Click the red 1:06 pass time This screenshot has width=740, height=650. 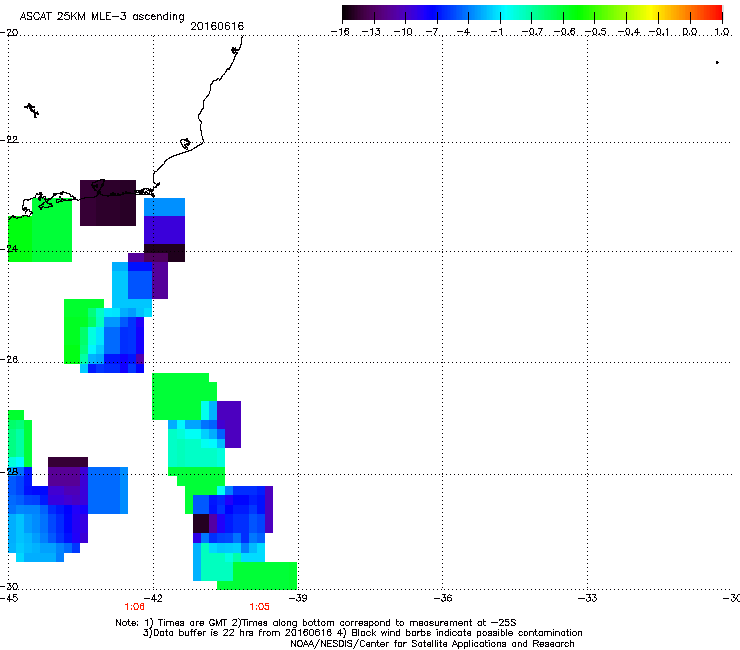(135, 607)
